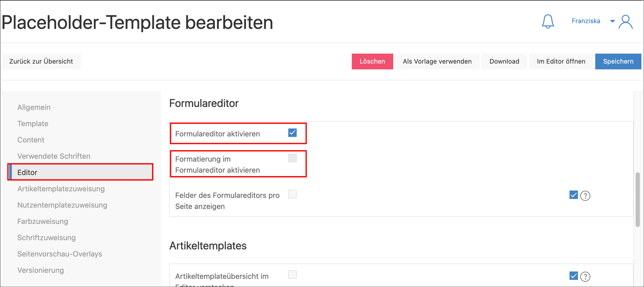Open the Allgemein section
Screen dimensions: 644x287
(34, 107)
